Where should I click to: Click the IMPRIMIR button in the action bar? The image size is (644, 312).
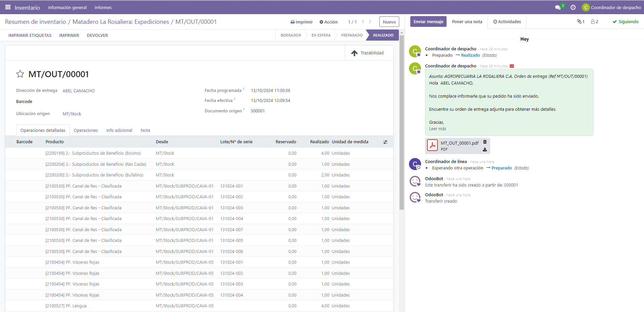(69, 35)
